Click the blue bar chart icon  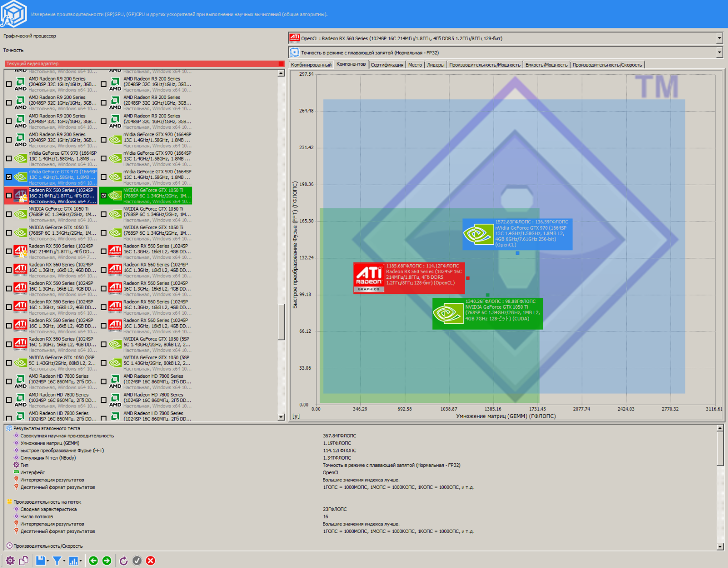click(x=73, y=561)
